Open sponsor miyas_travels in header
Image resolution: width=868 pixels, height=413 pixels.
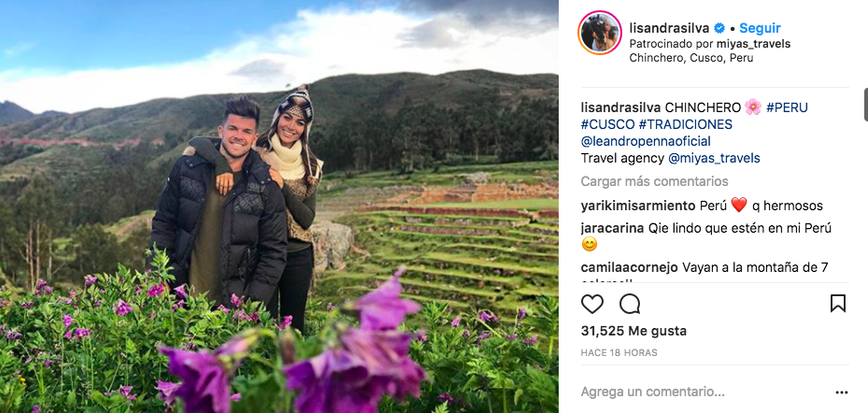(753, 44)
